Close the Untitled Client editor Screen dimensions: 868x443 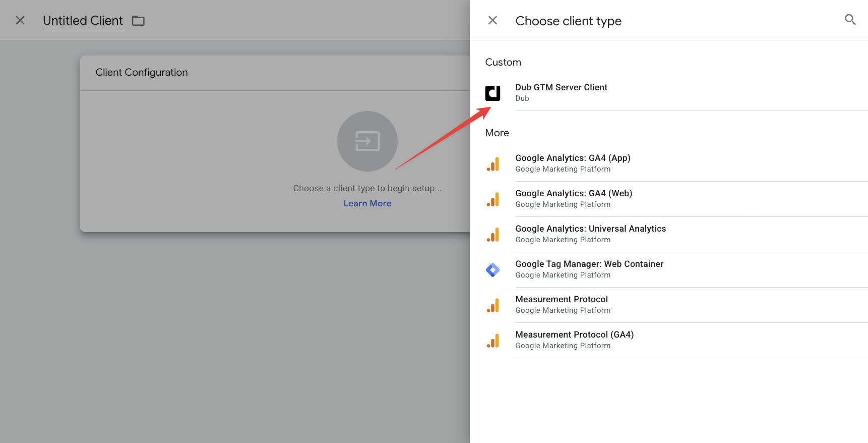20,20
